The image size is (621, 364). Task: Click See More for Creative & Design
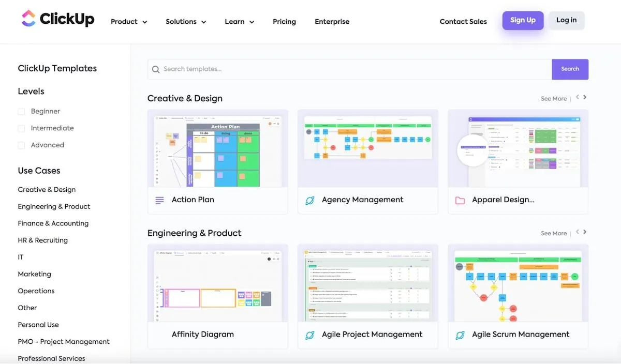(x=554, y=99)
